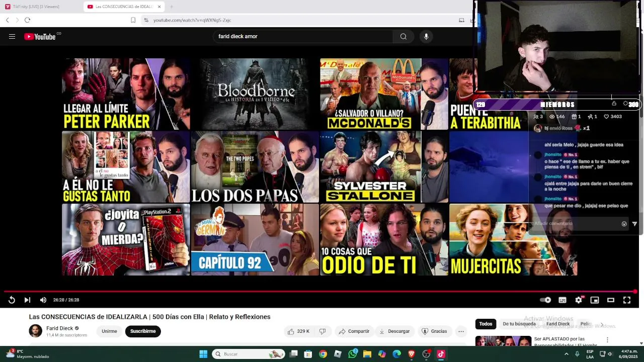Click the browser address bar URL

pos(192,20)
